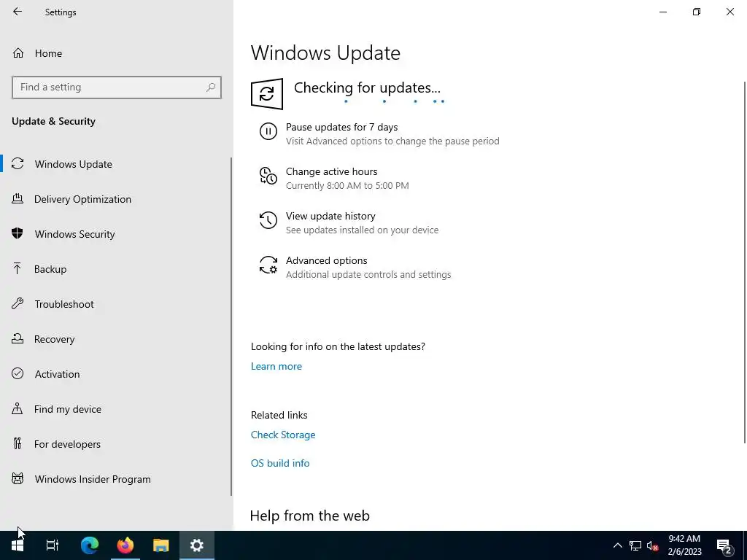The height and width of the screenshot is (560, 747).
Task: Click the For developers tools icon
Action: [x=18, y=444]
